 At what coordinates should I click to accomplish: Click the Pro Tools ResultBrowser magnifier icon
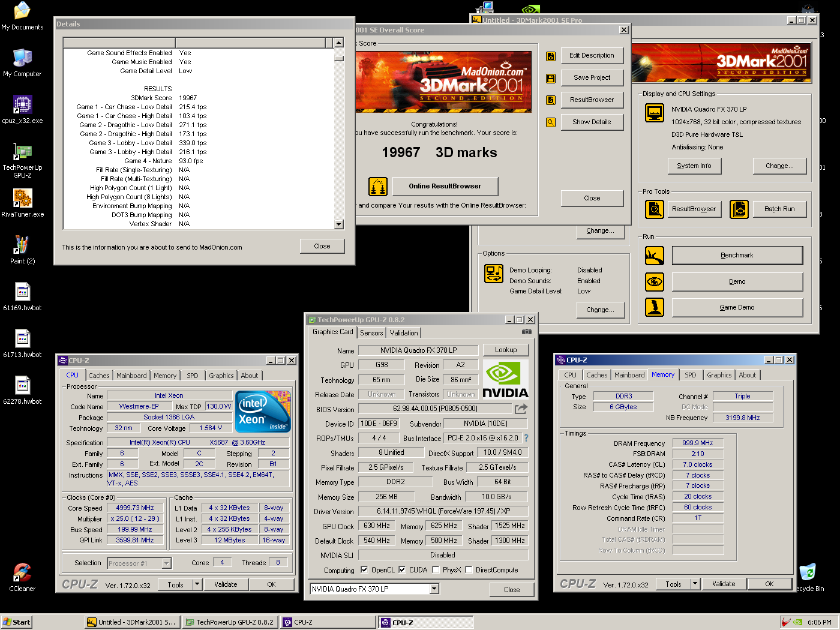tap(655, 209)
